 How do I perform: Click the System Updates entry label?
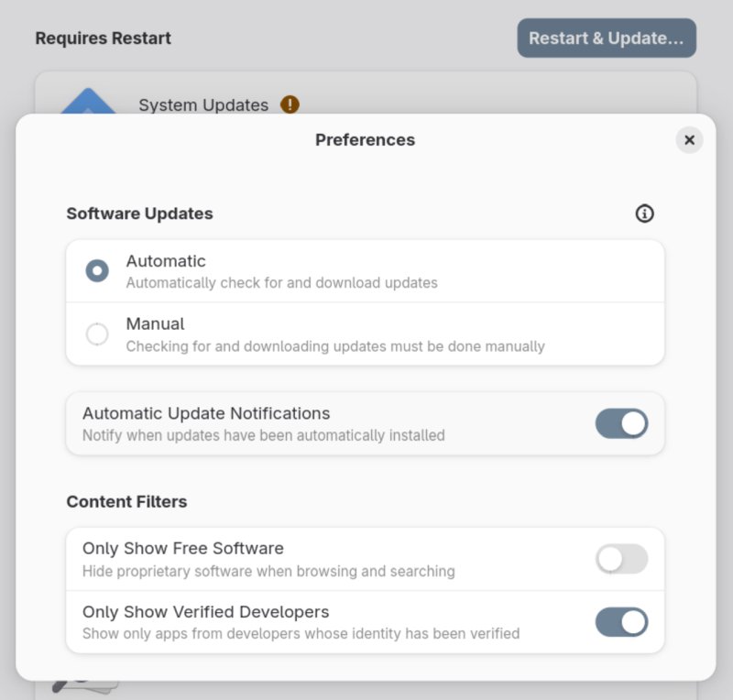(203, 105)
